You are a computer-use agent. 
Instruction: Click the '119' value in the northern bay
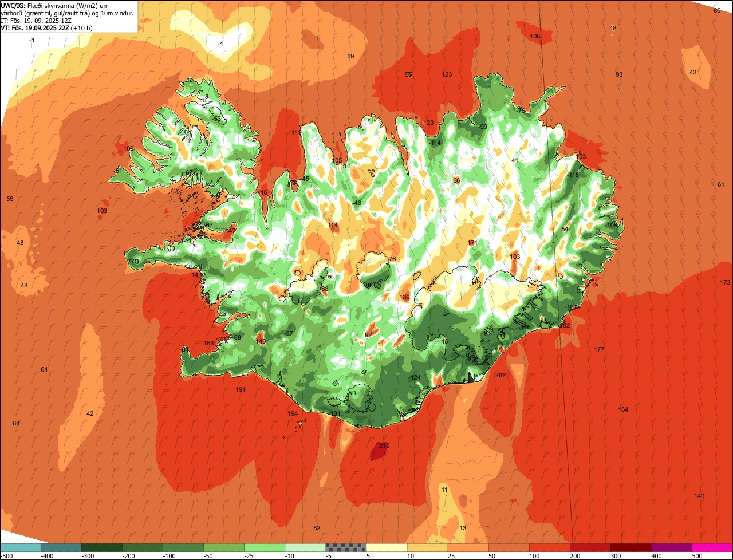[x=297, y=132]
